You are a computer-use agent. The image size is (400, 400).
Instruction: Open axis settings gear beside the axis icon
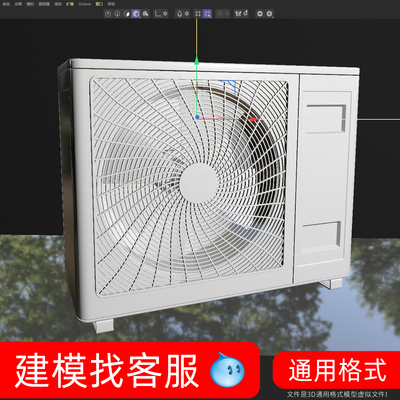(165, 14)
